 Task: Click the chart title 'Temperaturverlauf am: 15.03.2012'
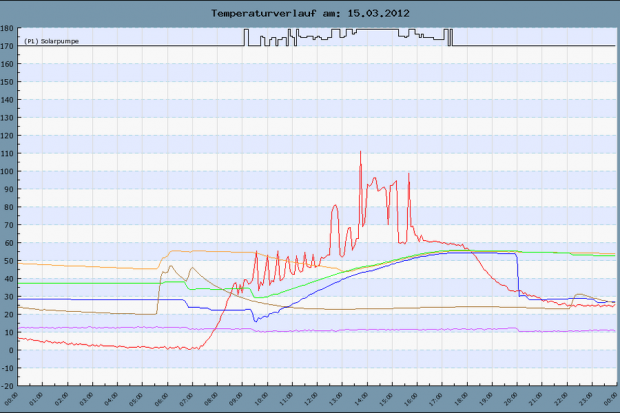click(310, 13)
